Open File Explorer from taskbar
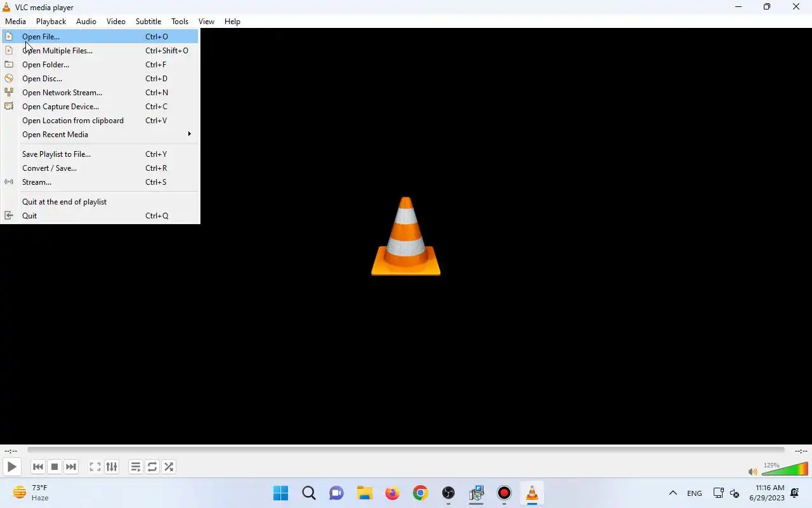 click(x=364, y=493)
